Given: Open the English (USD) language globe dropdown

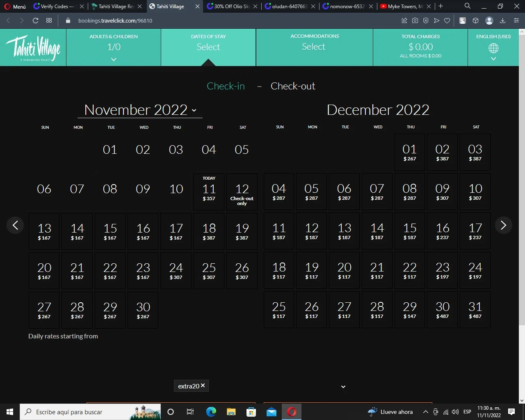Looking at the screenshot, I should pos(493,48).
